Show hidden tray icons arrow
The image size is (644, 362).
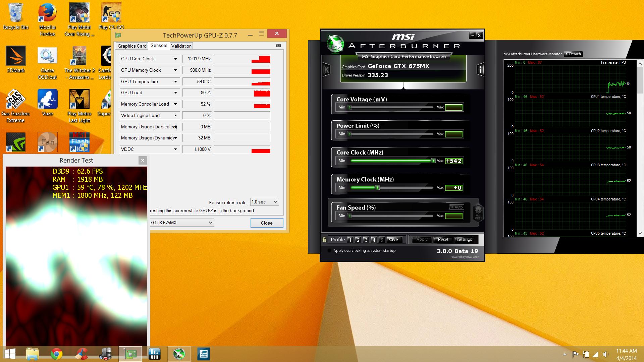[565, 354]
